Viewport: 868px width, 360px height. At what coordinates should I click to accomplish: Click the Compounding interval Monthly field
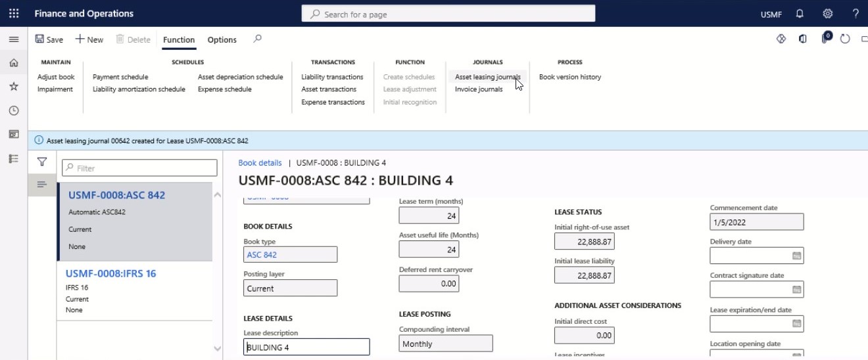coord(446,344)
